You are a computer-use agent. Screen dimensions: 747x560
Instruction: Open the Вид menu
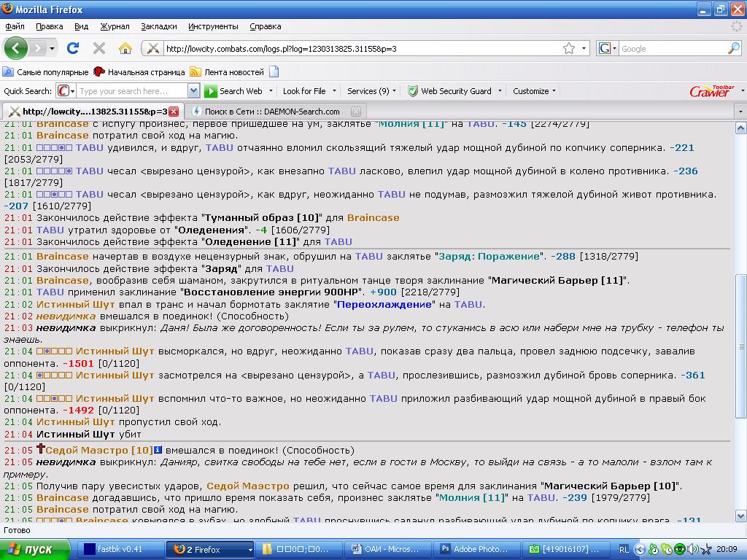pyautogui.click(x=82, y=27)
